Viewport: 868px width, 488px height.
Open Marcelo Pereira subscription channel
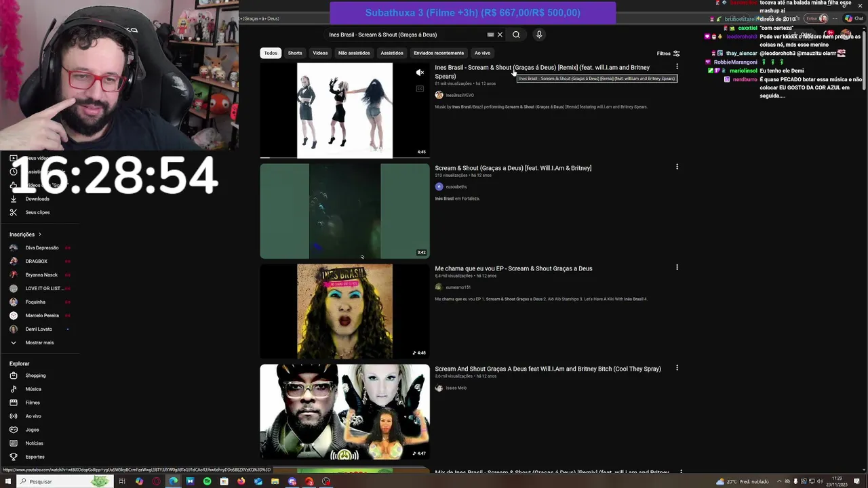point(41,315)
